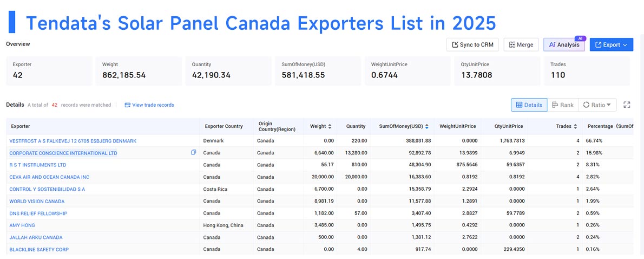The image size is (644, 259).
Task: Click the Sync to CRM button
Action: click(472, 45)
